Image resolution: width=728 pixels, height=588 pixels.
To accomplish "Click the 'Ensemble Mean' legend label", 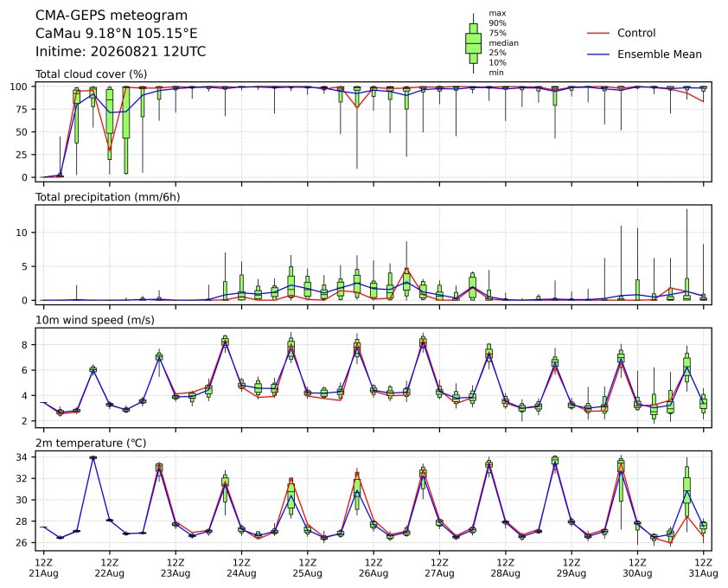I will point(660,54).
